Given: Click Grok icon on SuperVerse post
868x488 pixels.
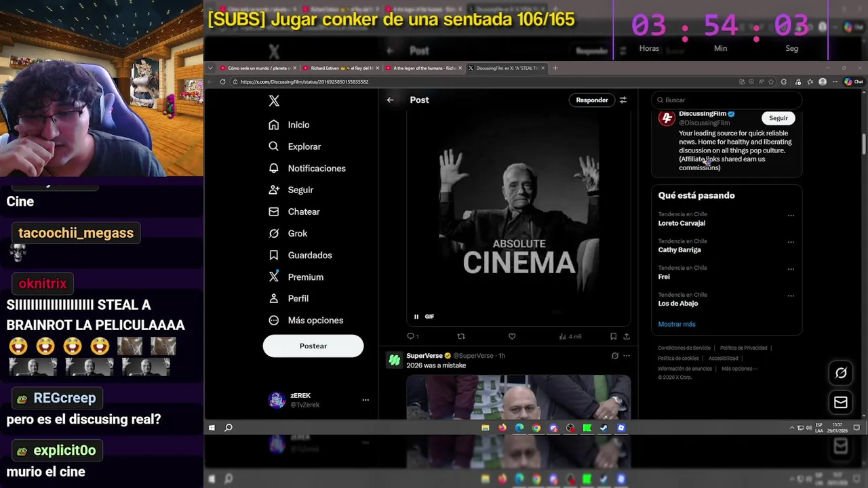Looking at the screenshot, I should pos(615,355).
